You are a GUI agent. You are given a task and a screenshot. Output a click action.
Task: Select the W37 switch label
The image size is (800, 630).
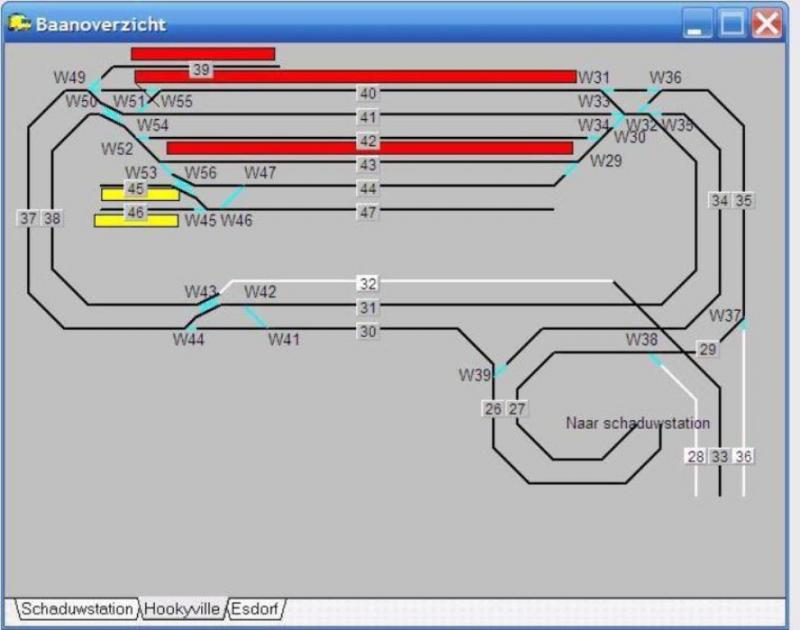[725, 316]
